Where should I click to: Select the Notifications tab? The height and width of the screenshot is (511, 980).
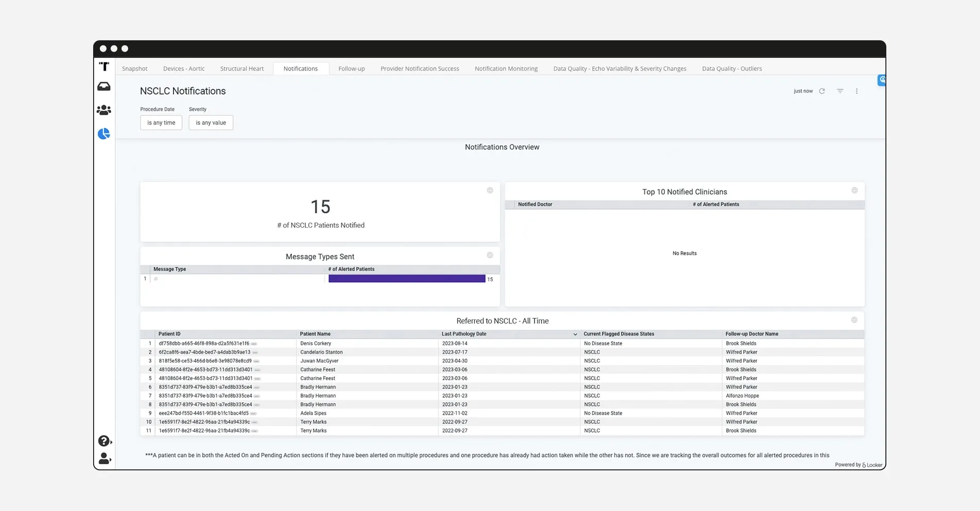pyautogui.click(x=301, y=69)
